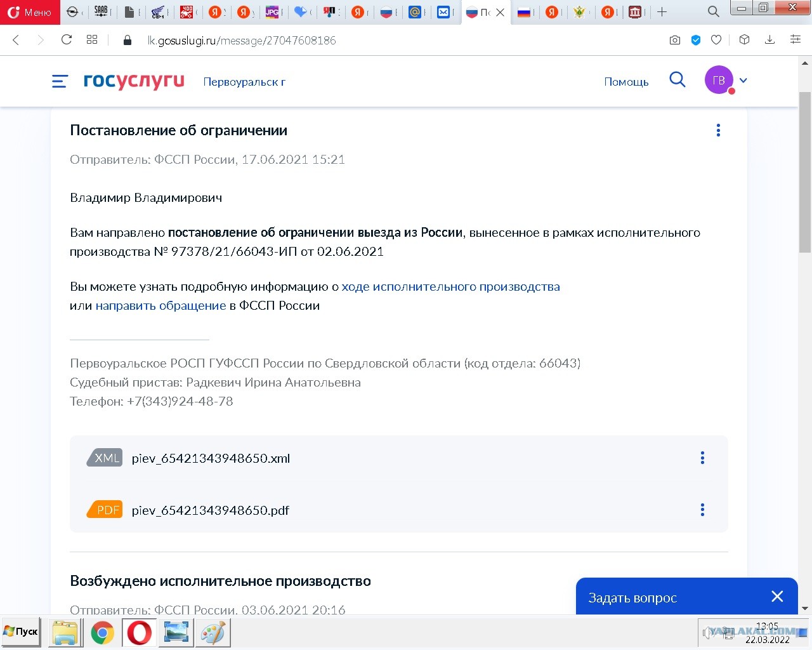Close the Задать вопрос chat widget
This screenshot has width=812, height=650.
777,597
